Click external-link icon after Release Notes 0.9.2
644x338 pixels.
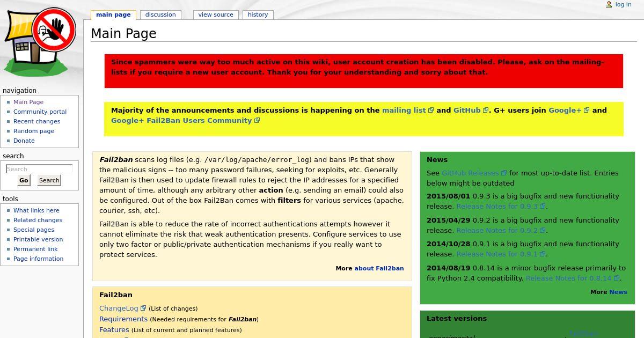[543, 230]
